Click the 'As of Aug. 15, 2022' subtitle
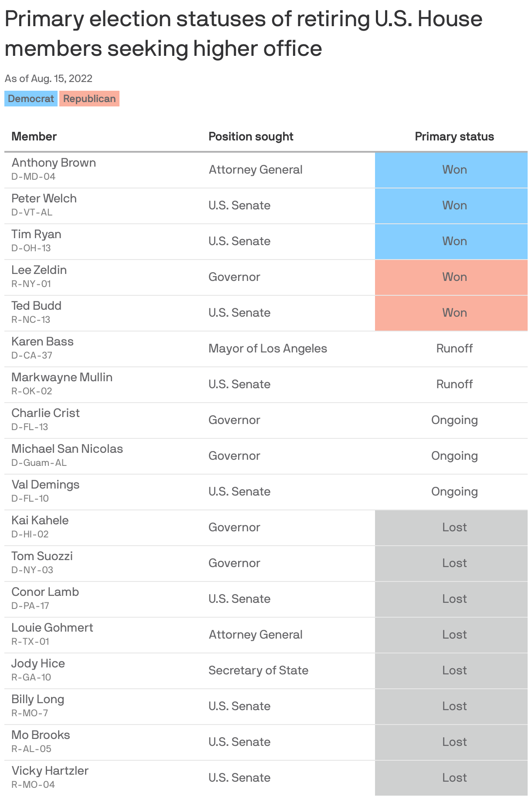 48,79
